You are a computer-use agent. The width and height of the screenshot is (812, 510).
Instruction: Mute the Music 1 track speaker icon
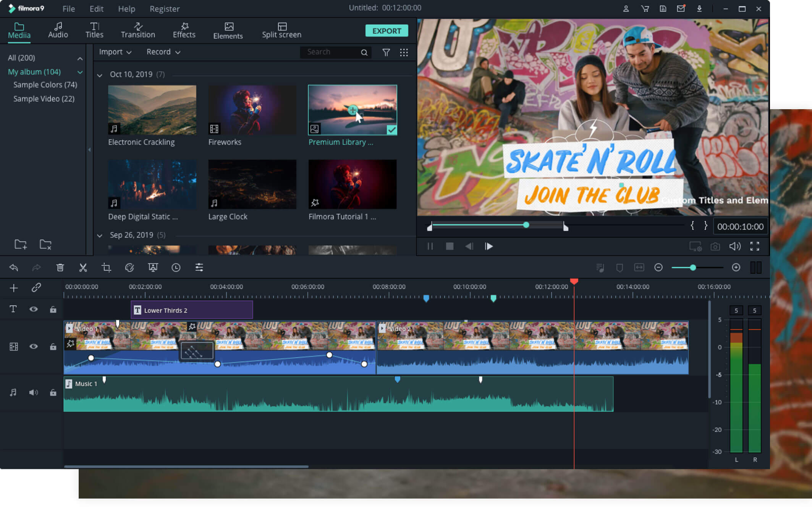(34, 392)
